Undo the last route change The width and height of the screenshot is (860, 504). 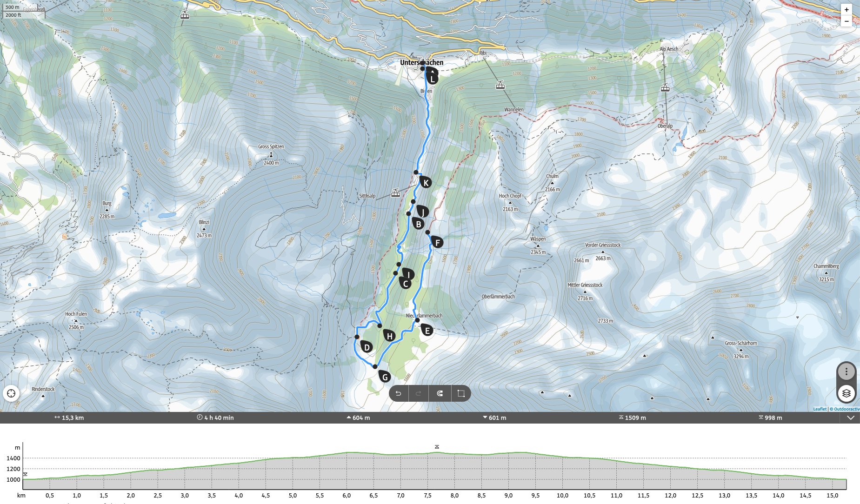click(399, 393)
